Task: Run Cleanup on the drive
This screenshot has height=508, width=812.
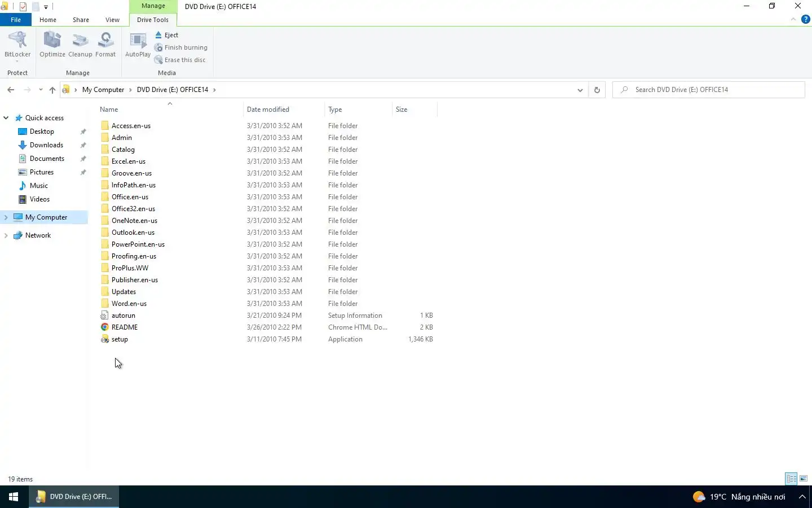Action: coord(80,45)
